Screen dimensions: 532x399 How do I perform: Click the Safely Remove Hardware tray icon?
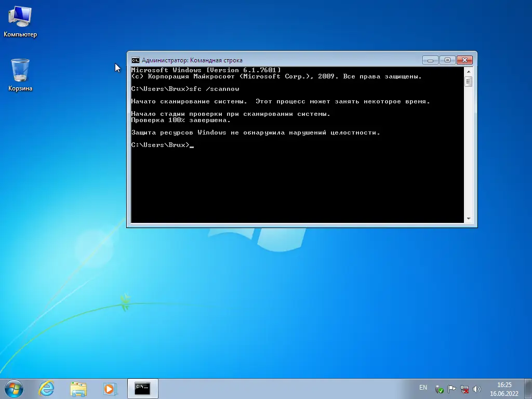439,388
